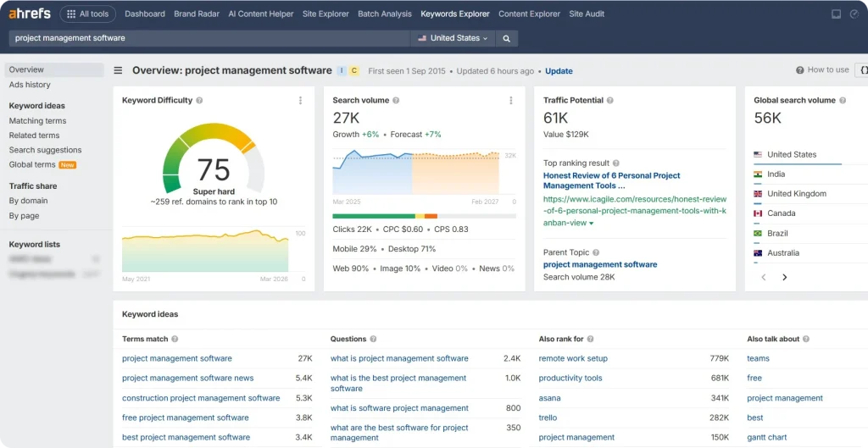Select India in global volume list
This screenshot has height=448, width=868.
[776, 174]
